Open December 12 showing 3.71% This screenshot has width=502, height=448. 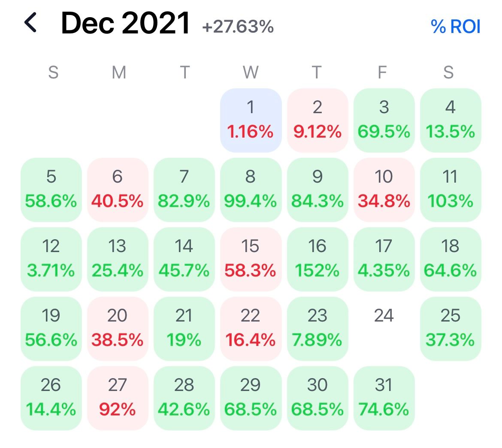[x=51, y=259]
